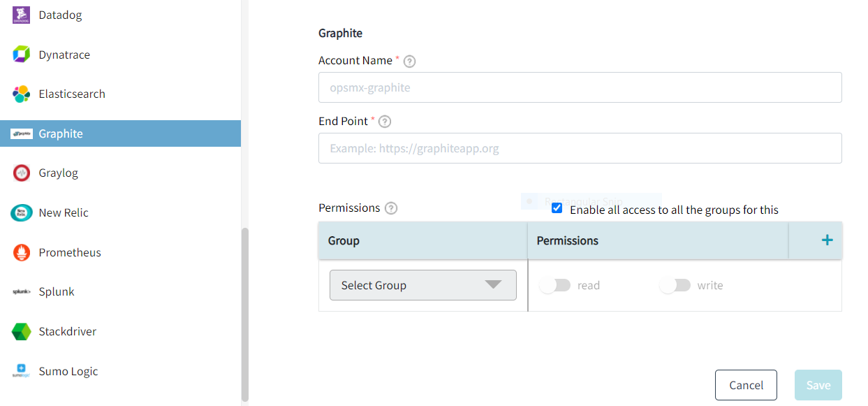Switch to the Prometheus integration
Image resolution: width=868 pixels, height=406 pixels.
pos(21,252)
